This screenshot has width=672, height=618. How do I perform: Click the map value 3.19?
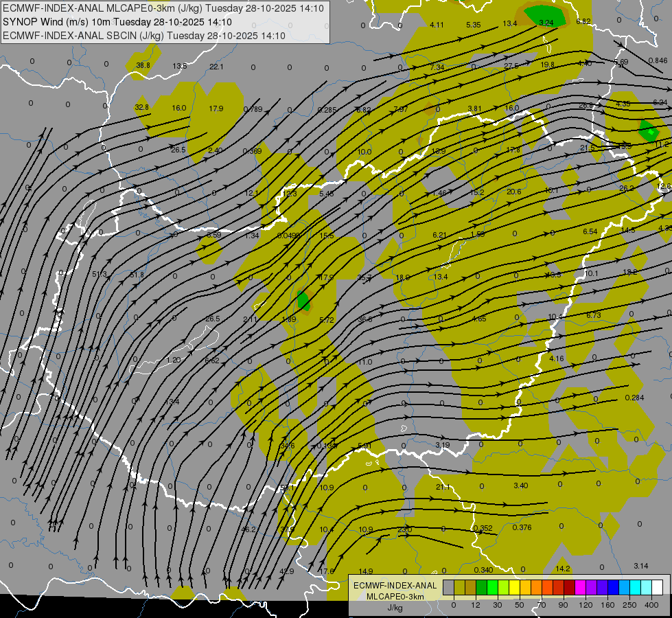click(443, 445)
